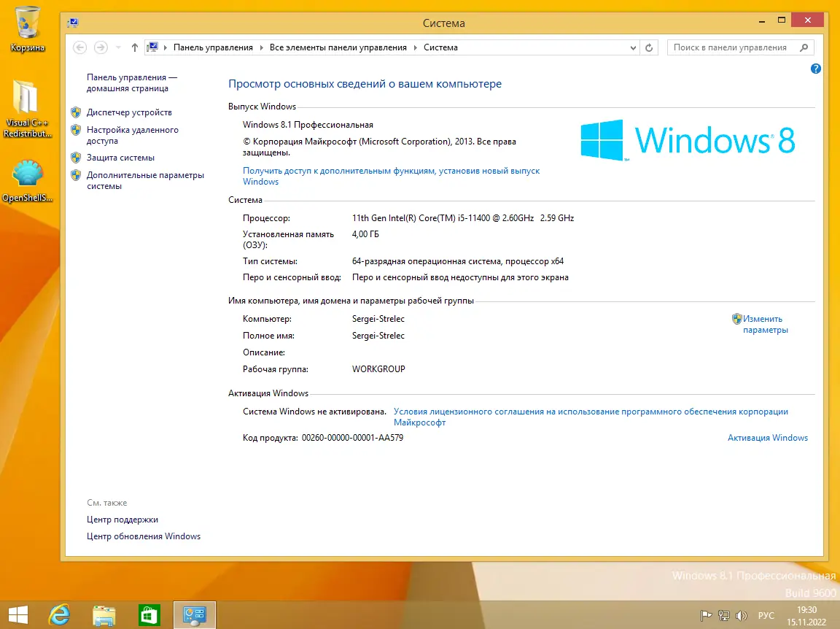Open Дополнительные параметры системы link

click(x=145, y=180)
